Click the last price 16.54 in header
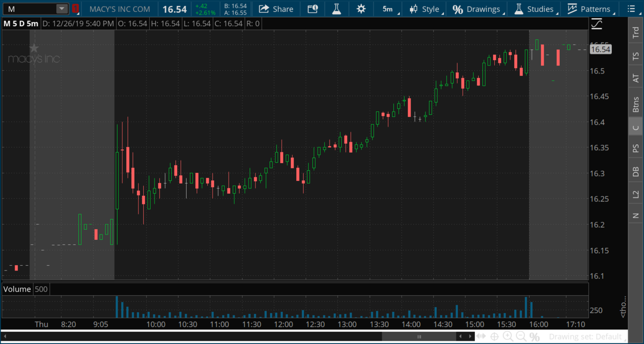 (x=174, y=9)
